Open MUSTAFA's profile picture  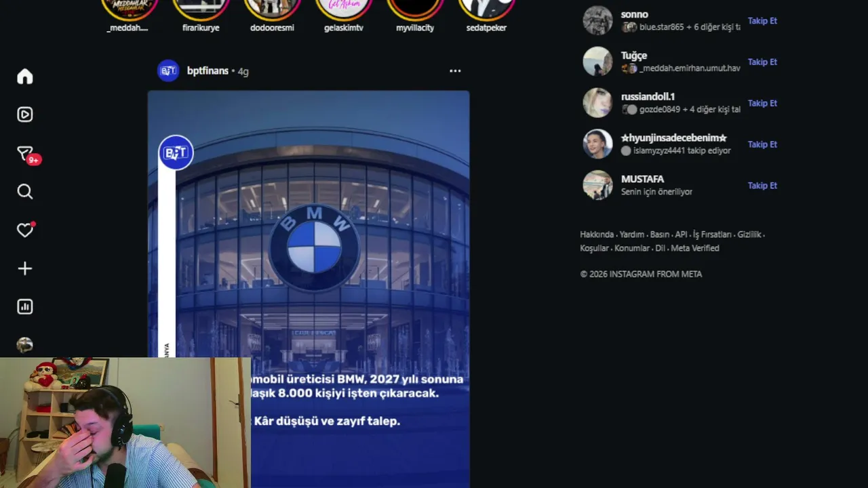[x=597, y=185]
